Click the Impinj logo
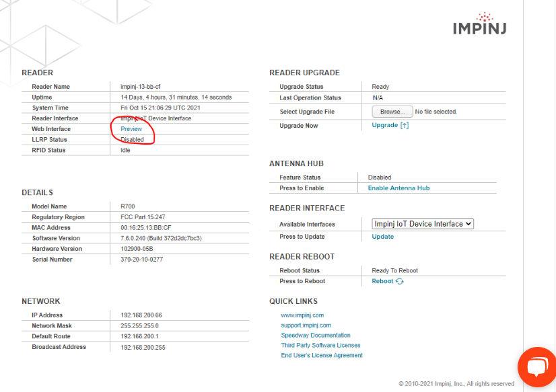The image size is (556, 392). tap(480, 24)
